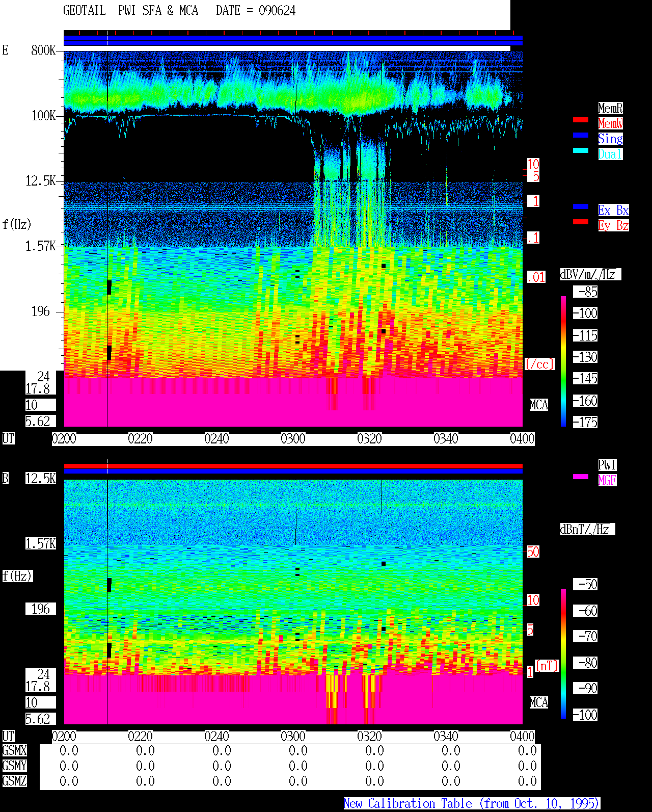Image resolution: width=652 pixels, height=812 pixels.
Task: Click the New Calibration Table link
Action: tap(472, 804)
